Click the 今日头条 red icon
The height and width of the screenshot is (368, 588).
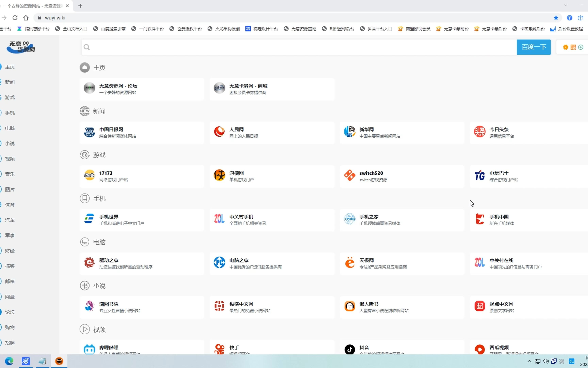(x=479, y=132)
